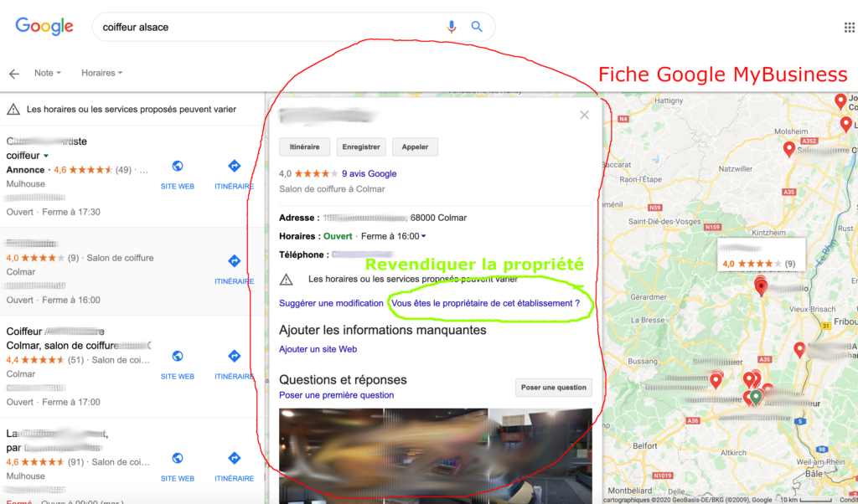Screen dimensions: 858x504
Task: Click Vous êtes le propriétaire de cet établissement link
Action: point(485,303)
